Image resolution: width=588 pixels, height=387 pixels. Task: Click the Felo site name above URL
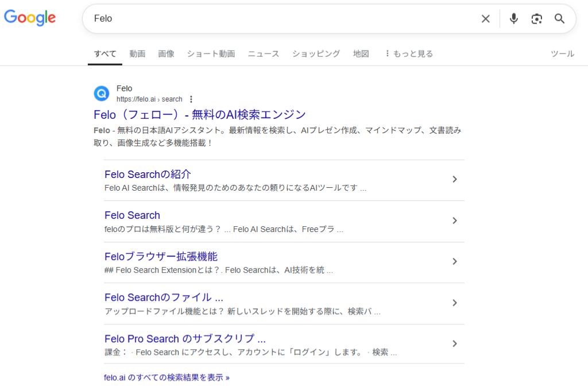124,88
